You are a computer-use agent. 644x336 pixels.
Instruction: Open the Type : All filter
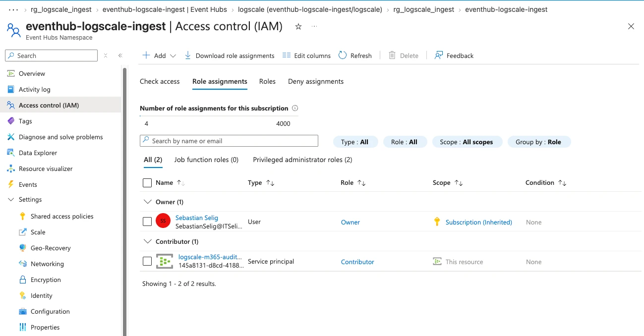pos(355,142)
